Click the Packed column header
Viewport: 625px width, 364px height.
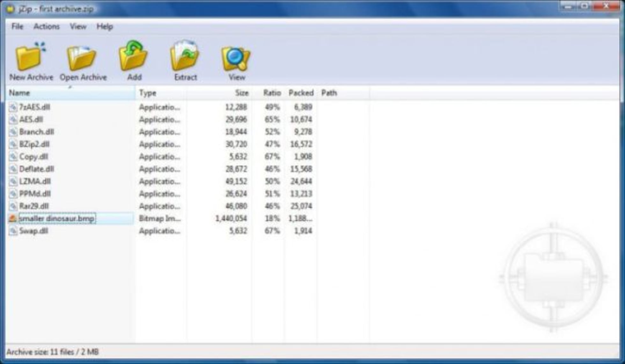tap(301, 93)
